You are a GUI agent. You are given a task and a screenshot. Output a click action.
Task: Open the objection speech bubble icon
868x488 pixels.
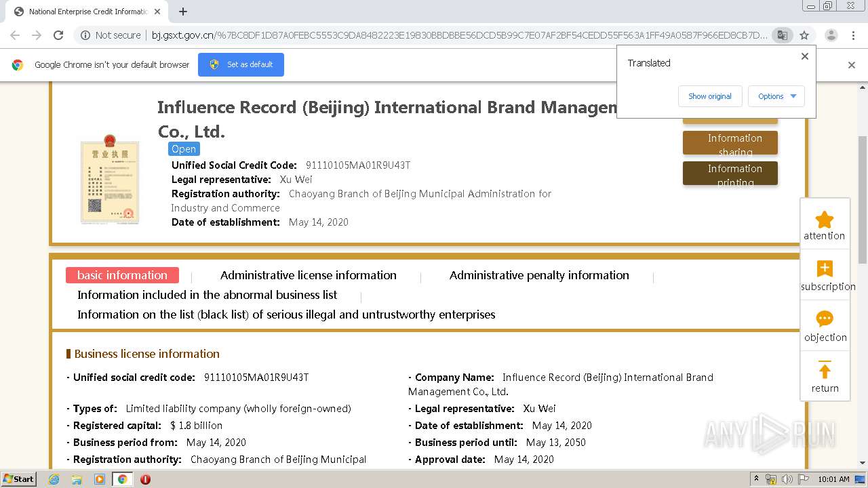(825, 319)
